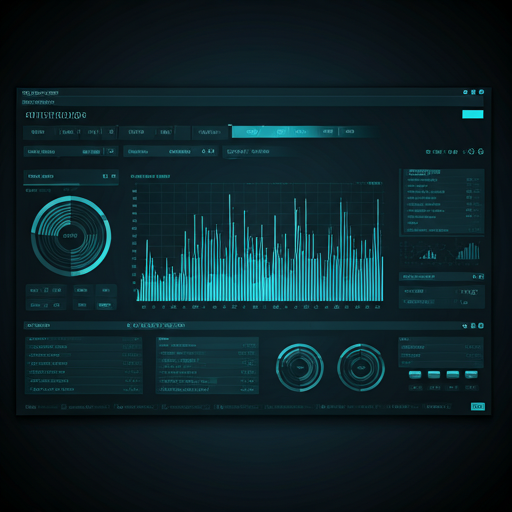The width and height of the screenshot is (512, 512).
Task: Click the progress bar under the donut panel header
Action: click(71, 184)
